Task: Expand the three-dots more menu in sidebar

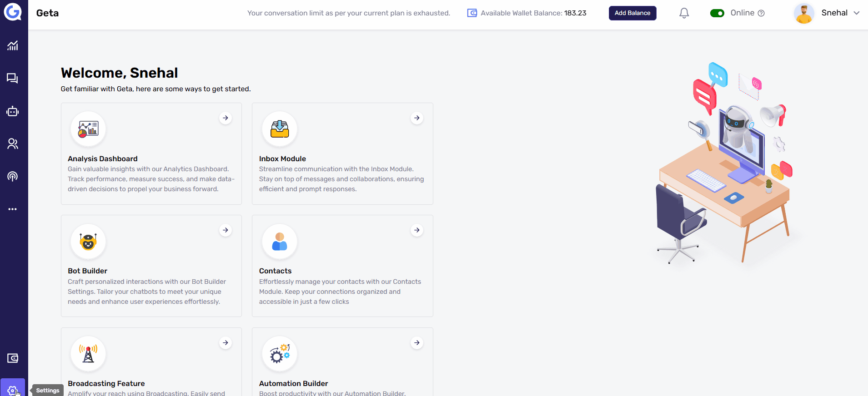Action: click(13, 209)
